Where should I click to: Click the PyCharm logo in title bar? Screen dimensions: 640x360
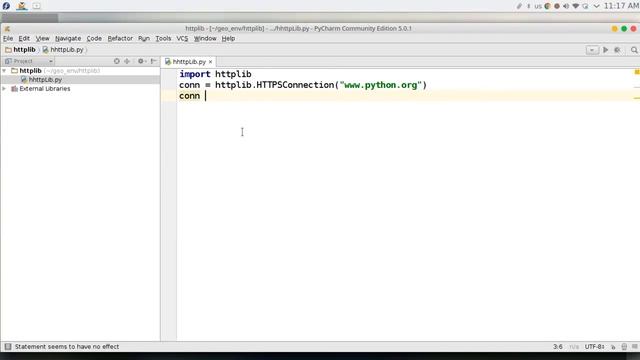click(x=7, y=29)
